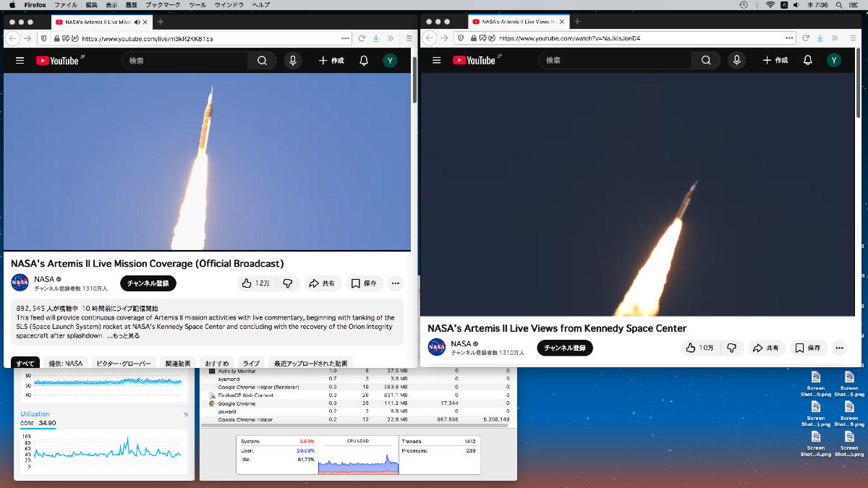Viewport: 868px width, 488px height.
Task: Open more actions menu beside 保存 in left window
Action: point(395,283)
